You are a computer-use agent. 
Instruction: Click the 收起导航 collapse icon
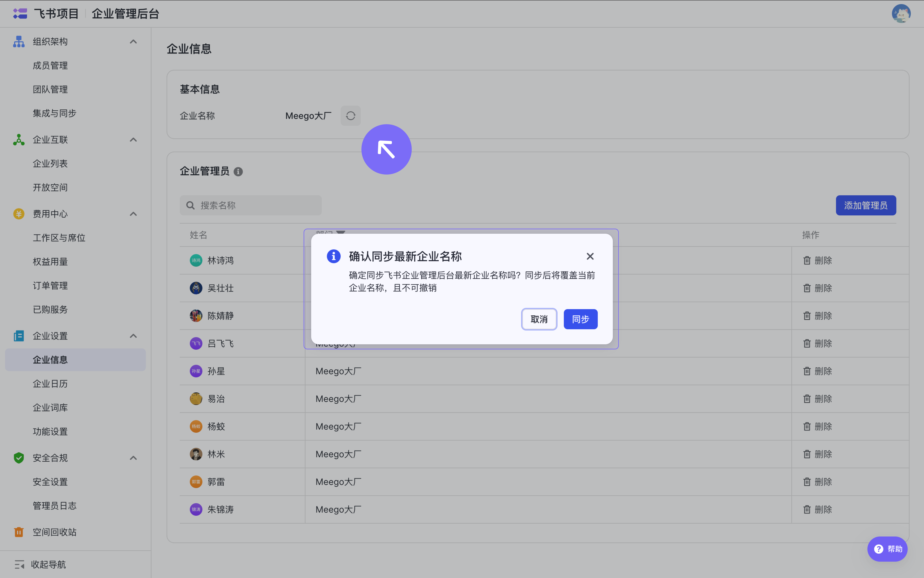19,565
